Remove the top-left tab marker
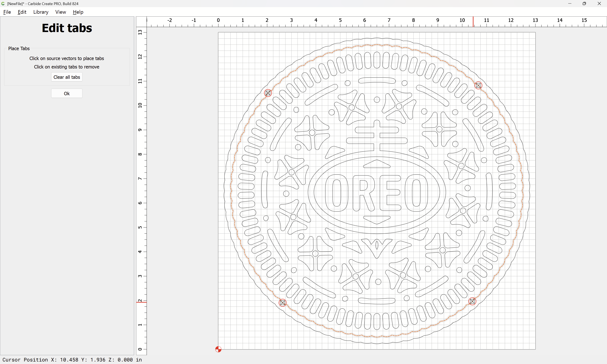607x364 pixels. click(x=268, y=93)
